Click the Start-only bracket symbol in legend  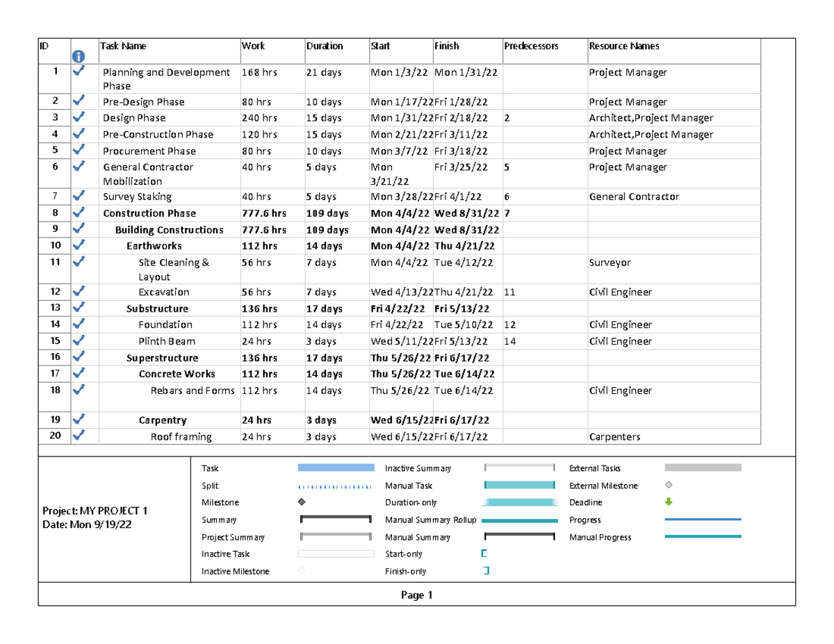(x=484, y=554)
